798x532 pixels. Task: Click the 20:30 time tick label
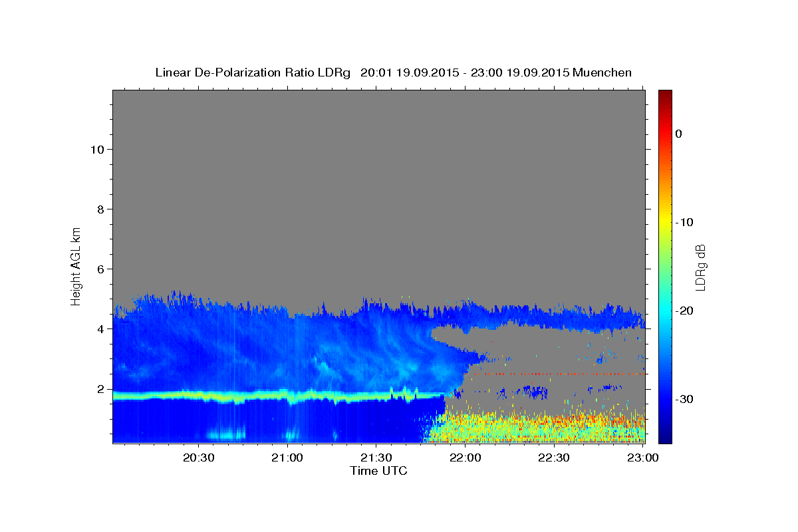click(x=199, y=458)
